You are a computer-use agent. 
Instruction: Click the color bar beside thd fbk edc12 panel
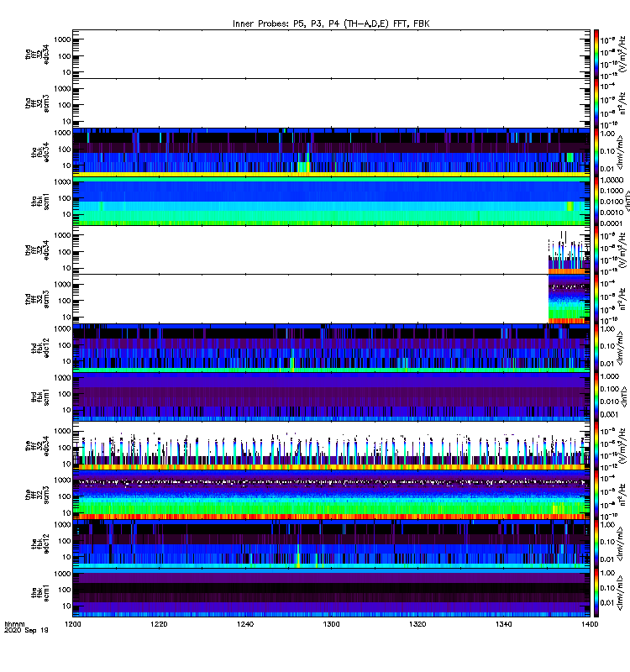(596, 348)
